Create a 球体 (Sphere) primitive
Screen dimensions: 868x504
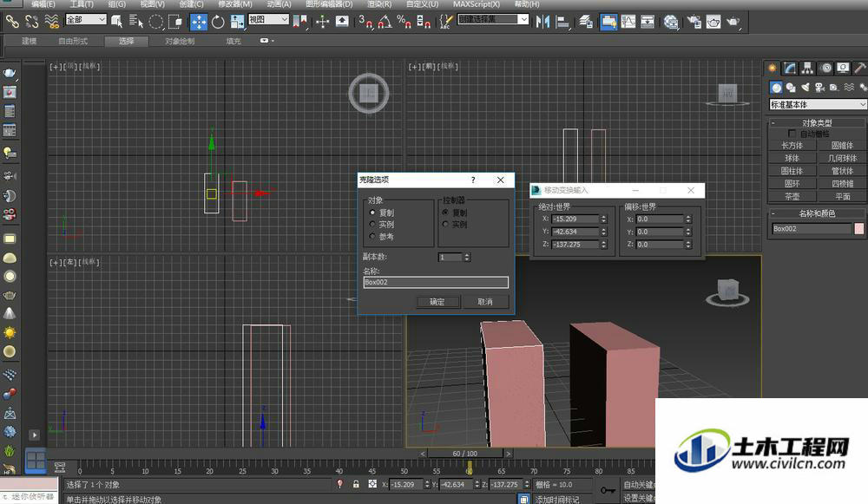click(x=792, y=158)
